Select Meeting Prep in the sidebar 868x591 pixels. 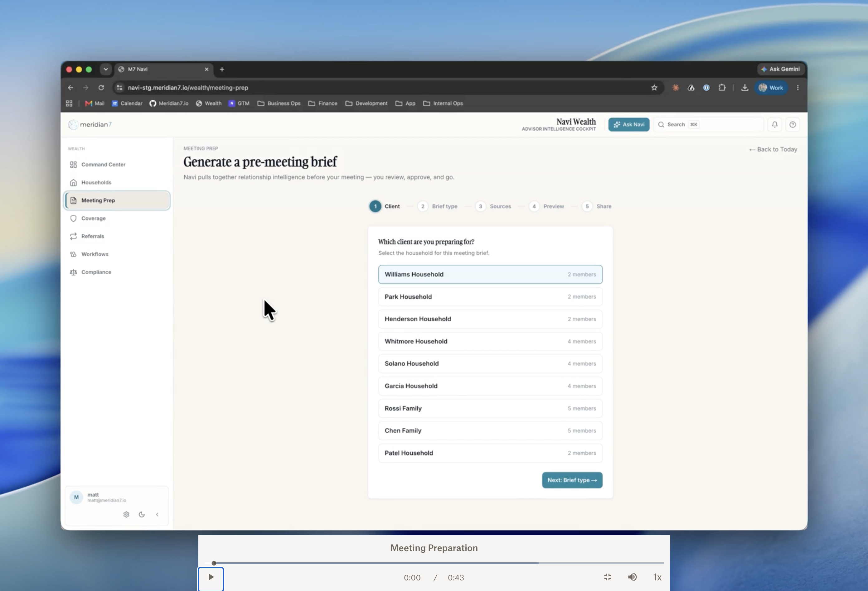pos(117,200)
